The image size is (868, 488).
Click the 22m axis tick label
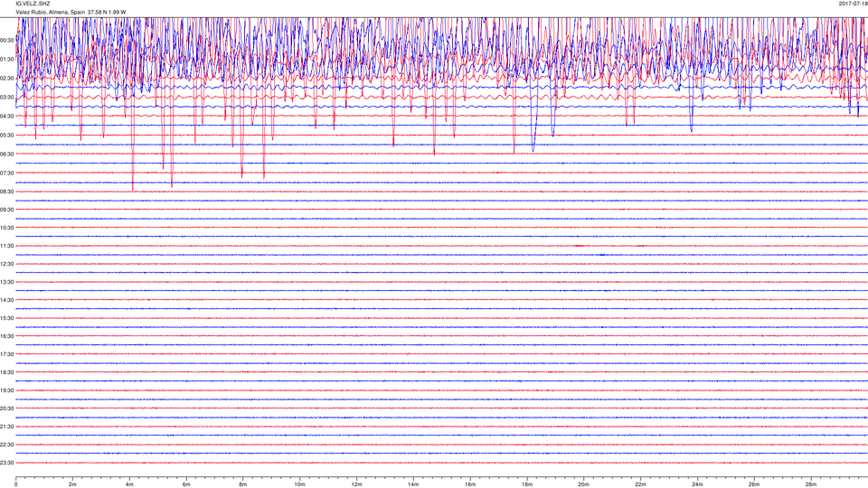pos(640,484)
